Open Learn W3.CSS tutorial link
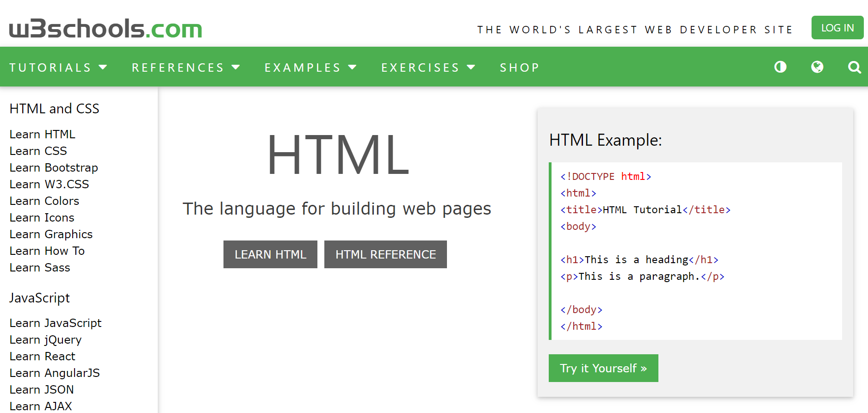Screen dimensions: 868x413 (49, 184)
